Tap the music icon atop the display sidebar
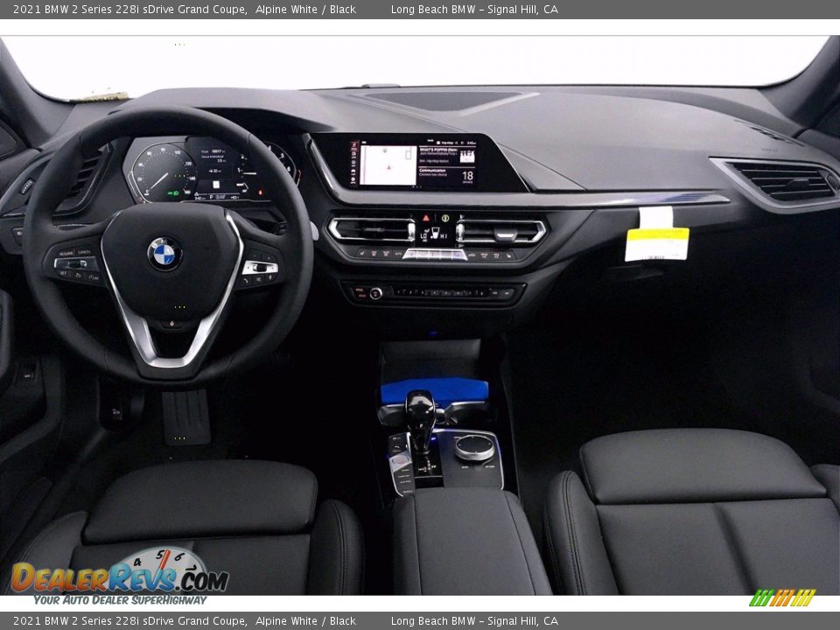Screen dimensions: 840x630 (354, 146)
